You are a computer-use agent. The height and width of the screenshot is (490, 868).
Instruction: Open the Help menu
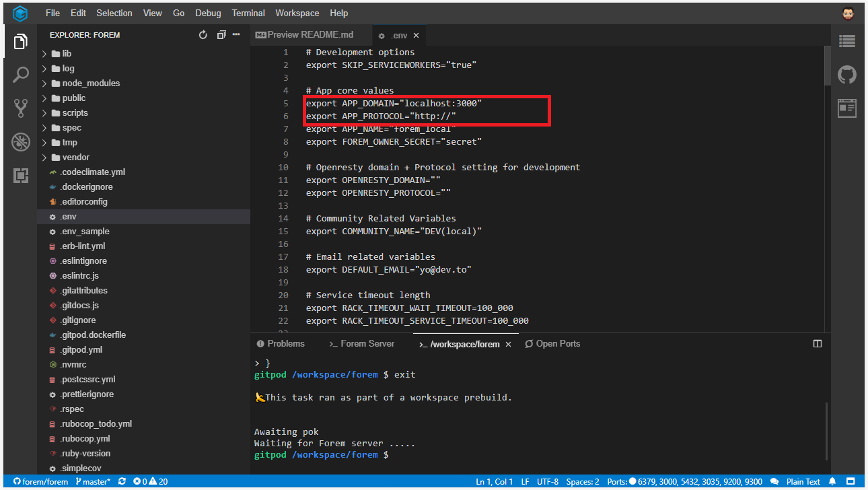tap(339, 13)
